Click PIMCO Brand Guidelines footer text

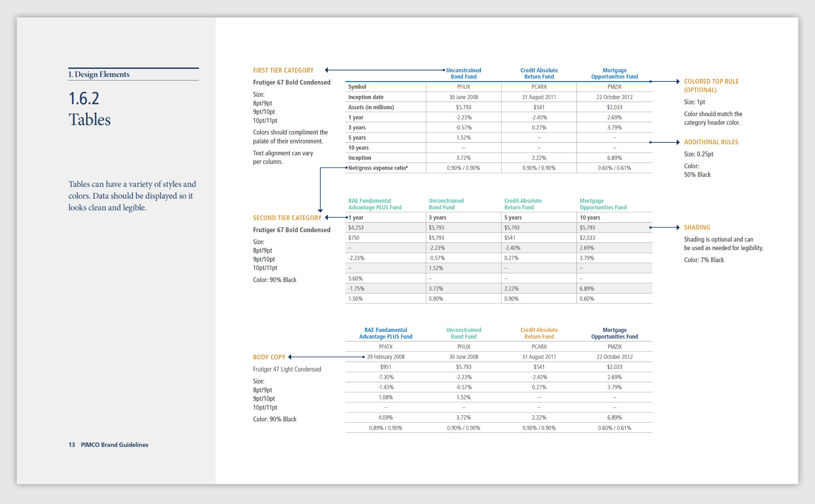[114, 445]
